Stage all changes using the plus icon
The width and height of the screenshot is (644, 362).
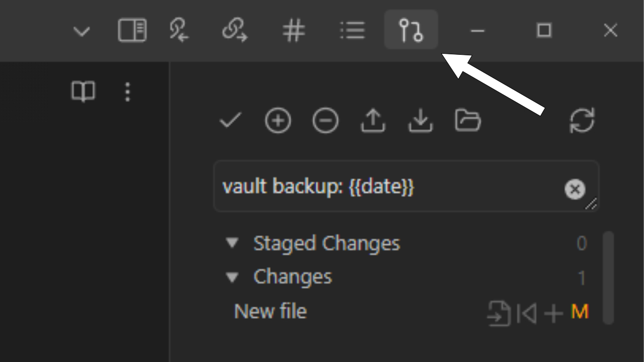[277, 121]
